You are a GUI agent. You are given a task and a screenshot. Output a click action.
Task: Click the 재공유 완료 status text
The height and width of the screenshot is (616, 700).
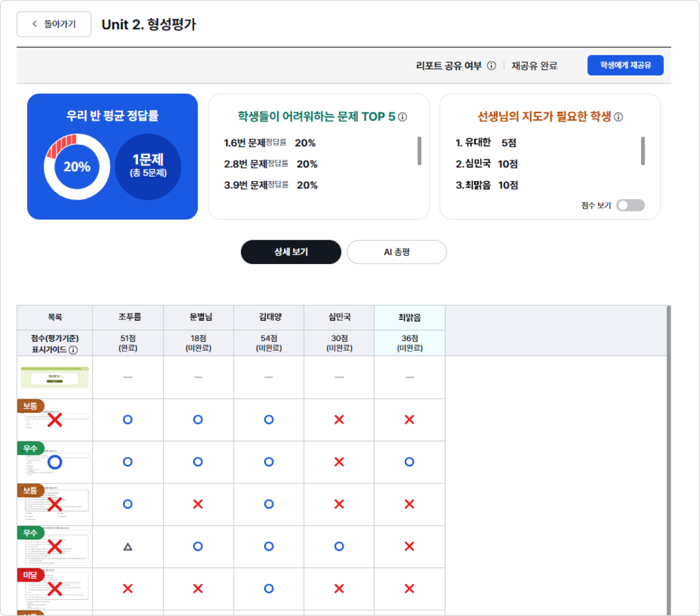(535, 66)
